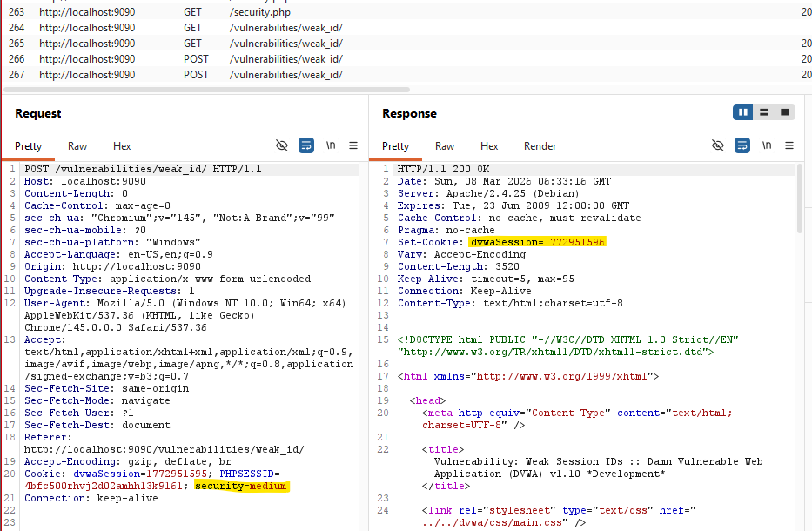Toggle word wrap icon in Request panel
This screenshot has width=812, height=531.
click(306, 145)
